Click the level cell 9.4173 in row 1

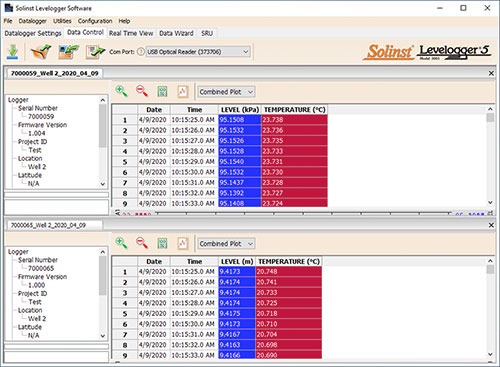pos(237,272)
